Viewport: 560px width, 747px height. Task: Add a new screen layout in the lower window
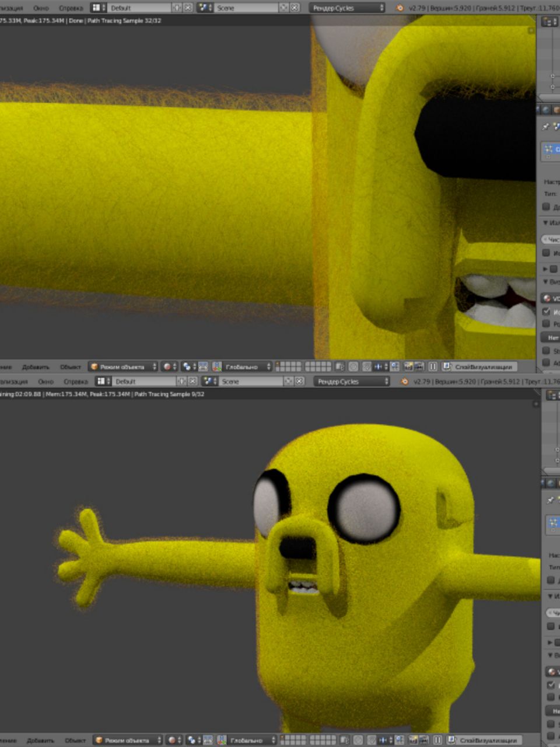point(181,381)
